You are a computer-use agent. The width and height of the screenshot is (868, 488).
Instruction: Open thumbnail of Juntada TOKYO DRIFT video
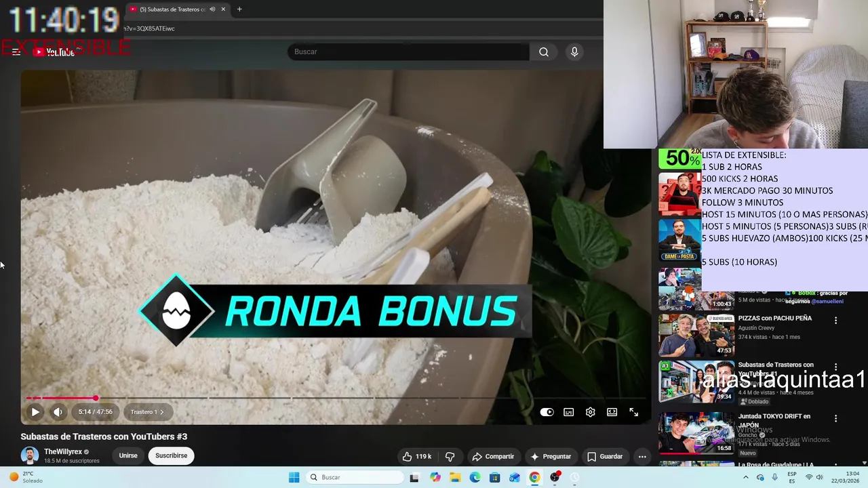pos(696,433)
